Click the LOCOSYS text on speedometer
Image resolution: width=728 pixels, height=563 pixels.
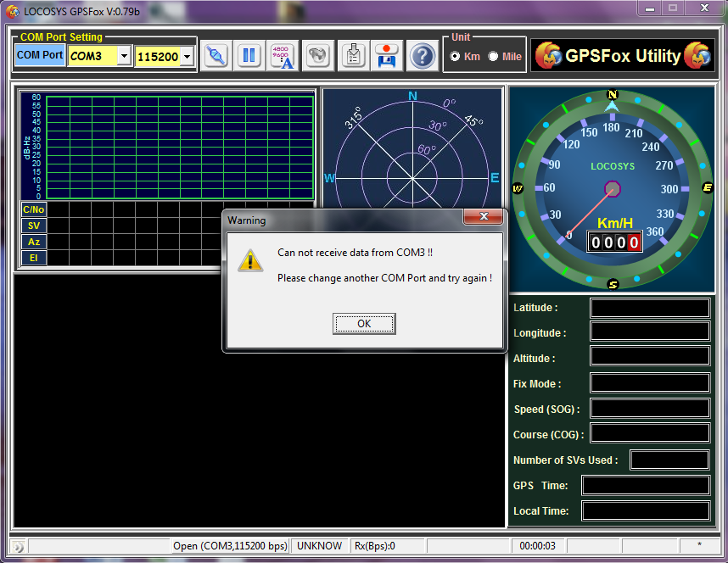tap(613, 166)
